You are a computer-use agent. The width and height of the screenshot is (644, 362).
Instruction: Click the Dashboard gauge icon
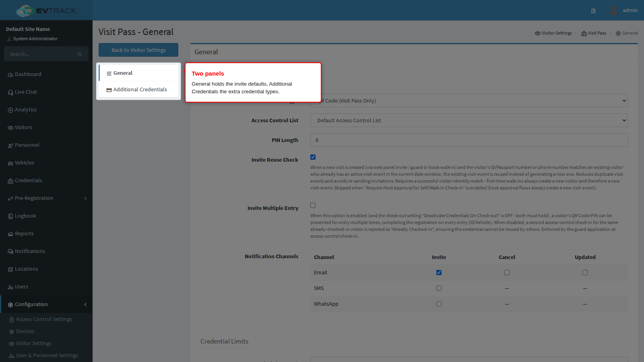coord(10,75)
